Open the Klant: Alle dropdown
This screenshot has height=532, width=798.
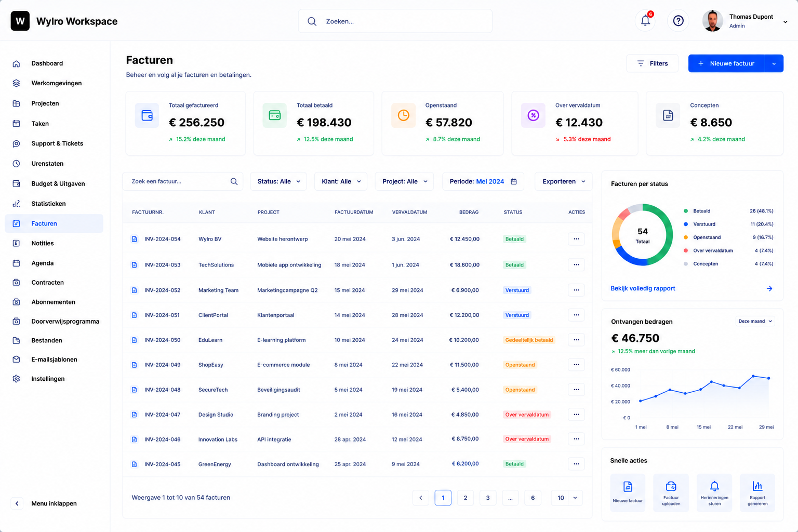341,181
